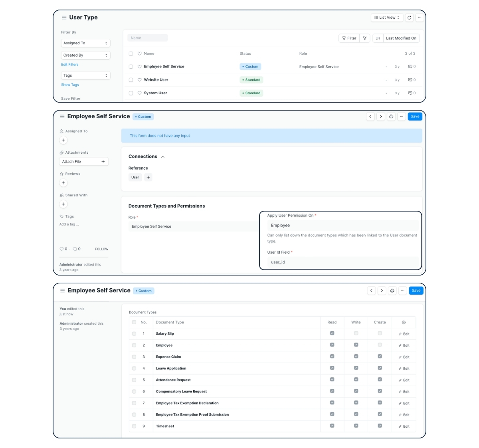Click the Name search field
The height and width of the screenshot is (448, 479).
(147, 38)
